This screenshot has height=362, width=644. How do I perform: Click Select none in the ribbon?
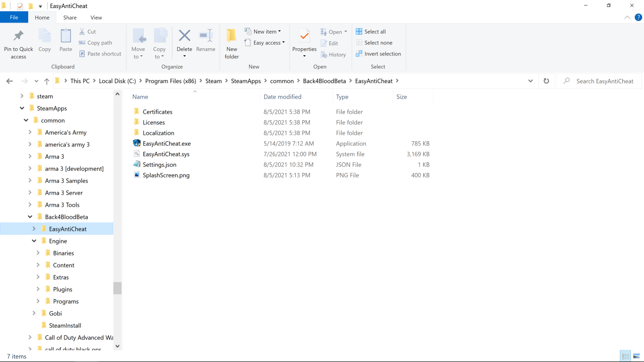click(374, 43)
